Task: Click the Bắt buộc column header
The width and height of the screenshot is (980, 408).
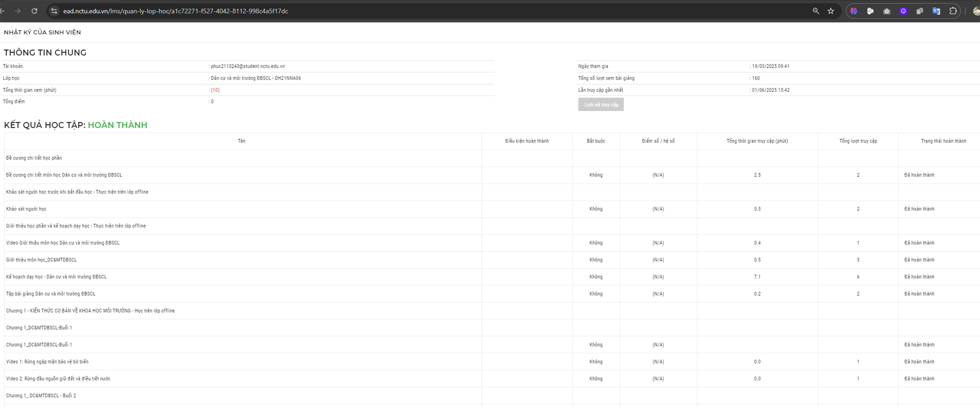Action: tap(596, 141)
